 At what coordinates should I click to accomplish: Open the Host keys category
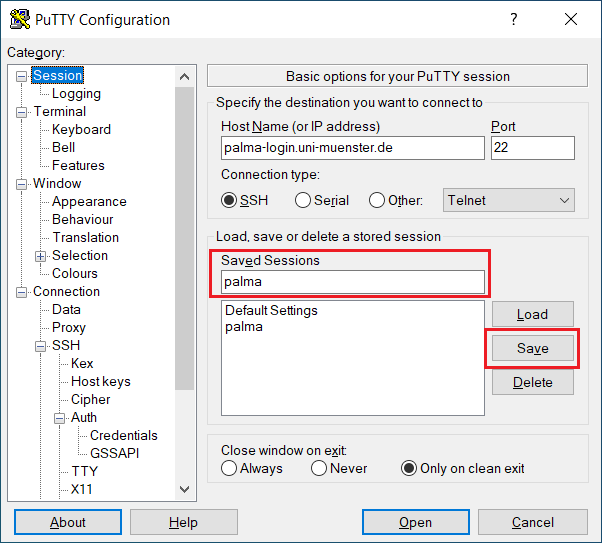[101, 382]
